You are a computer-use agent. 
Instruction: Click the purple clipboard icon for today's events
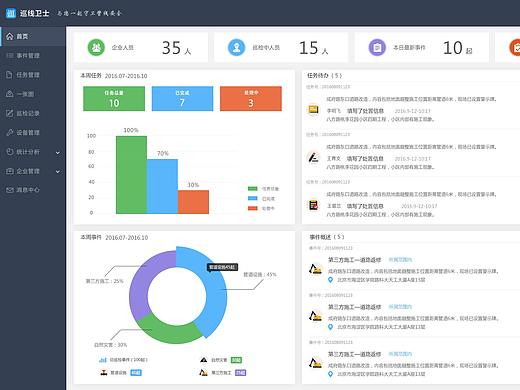377,47
